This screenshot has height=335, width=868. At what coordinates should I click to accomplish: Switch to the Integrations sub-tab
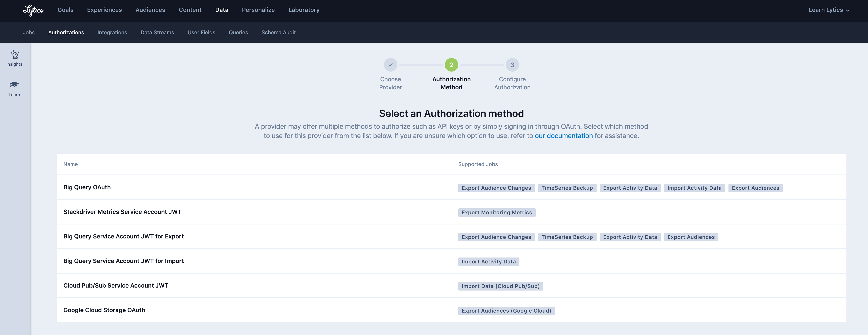(x=112, y=32)
